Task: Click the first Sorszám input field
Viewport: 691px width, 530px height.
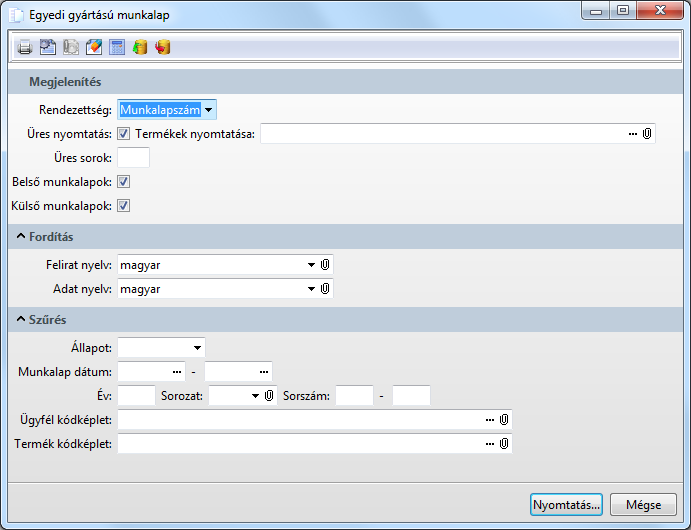Action: [x=354, y=396]
